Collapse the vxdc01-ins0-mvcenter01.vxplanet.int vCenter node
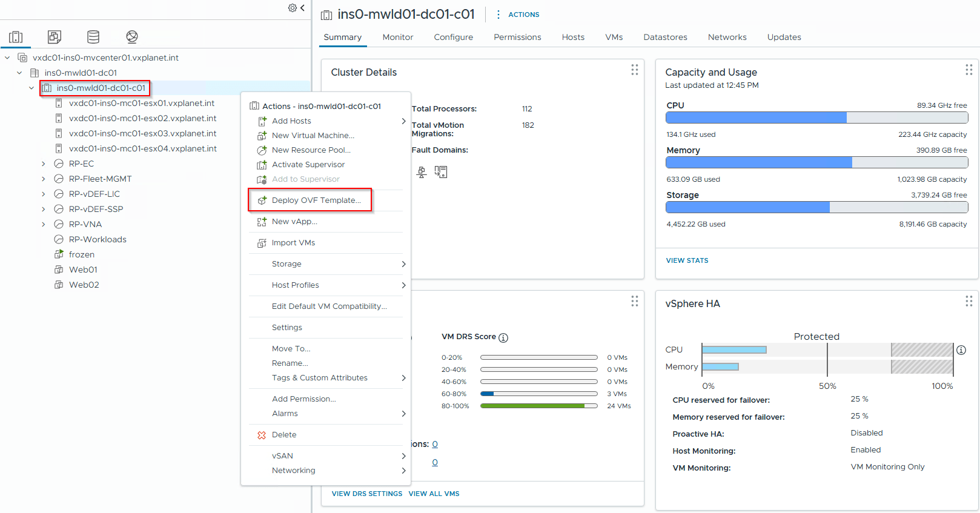The image size is (980, 513). tap(7, 58)
